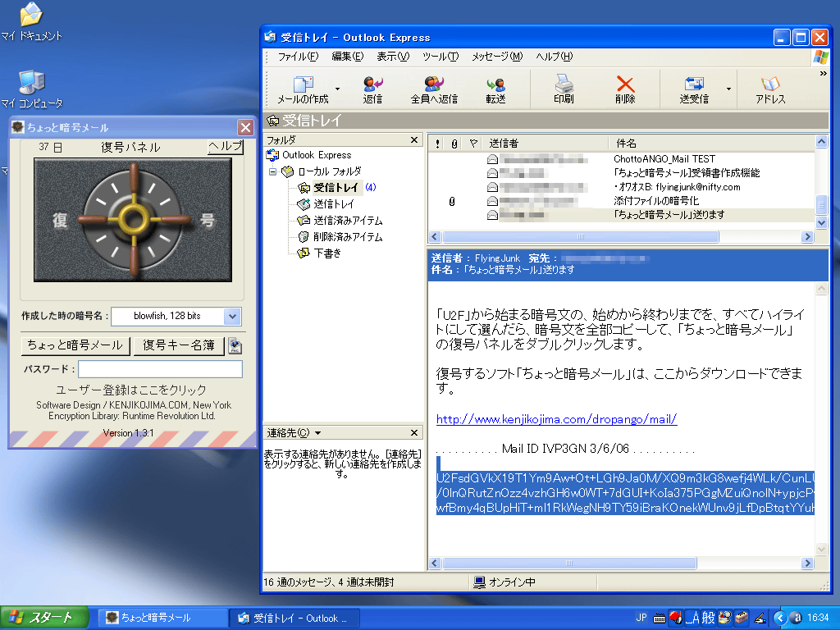The height and width of the screenshot is (630, 840).
Task: Open the kenjikojima.com dropango mail link
Action: click(x=557, y=419)
